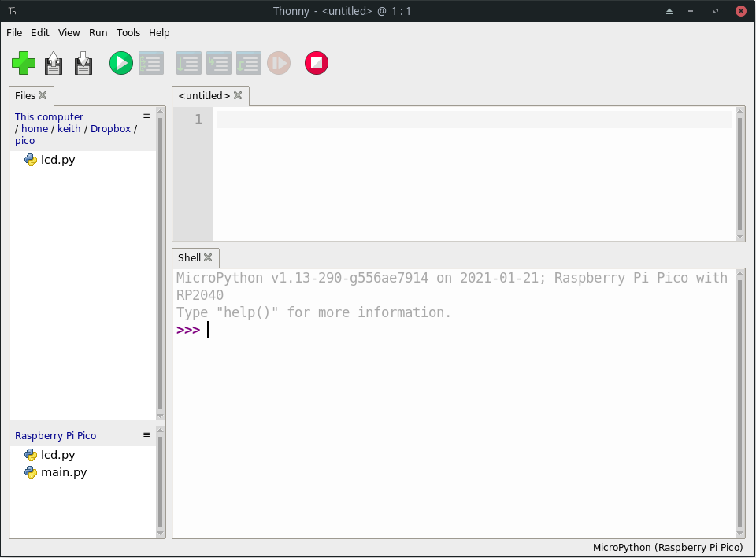Click the Raspberry Pi Pico device link
This screenshot has height=558, width=756.
55,435
